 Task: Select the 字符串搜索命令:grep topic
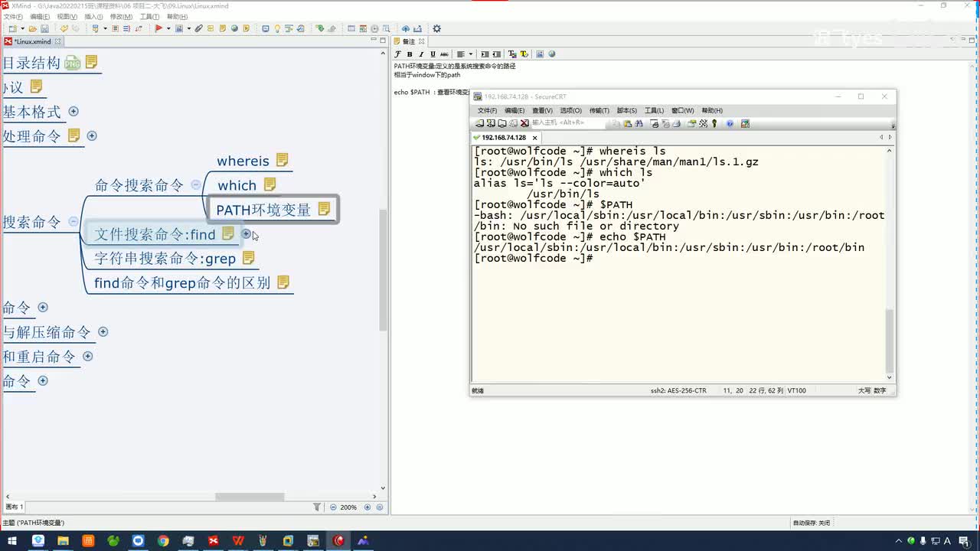165,259
